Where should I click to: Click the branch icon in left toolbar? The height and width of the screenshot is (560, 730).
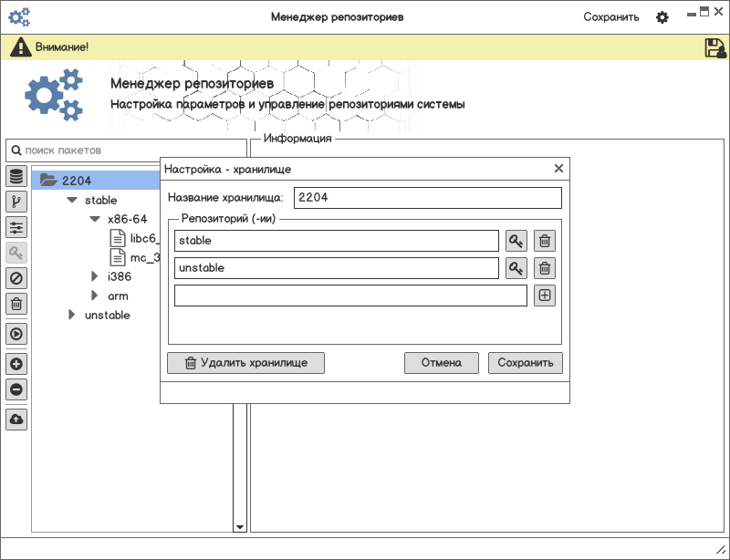click(x=16, y=202)
